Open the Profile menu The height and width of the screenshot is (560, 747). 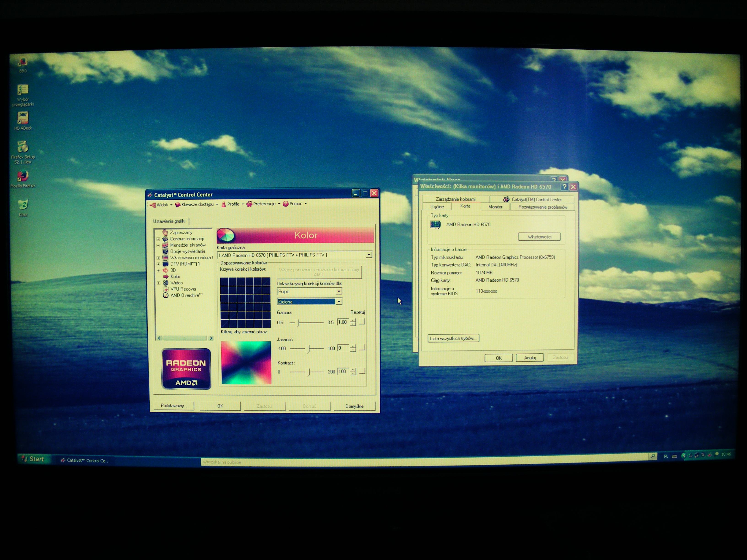(x=232, y=204)
